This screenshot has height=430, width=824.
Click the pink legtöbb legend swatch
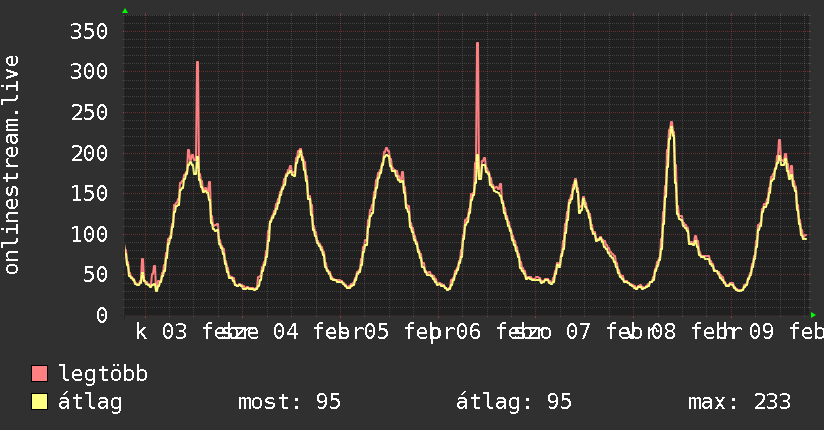click(x=39, y=373)
